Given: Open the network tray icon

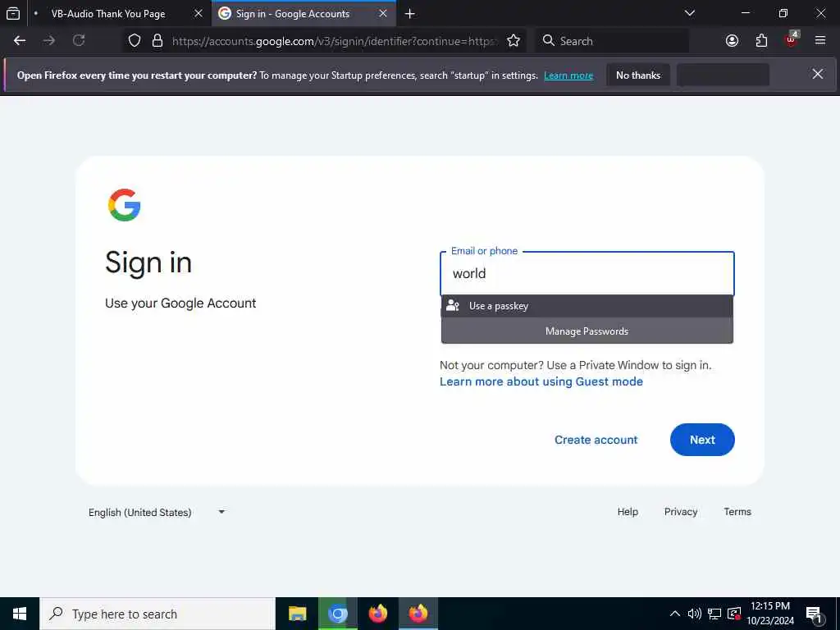Looking at the screenshot, I should (x=714, y=614).
